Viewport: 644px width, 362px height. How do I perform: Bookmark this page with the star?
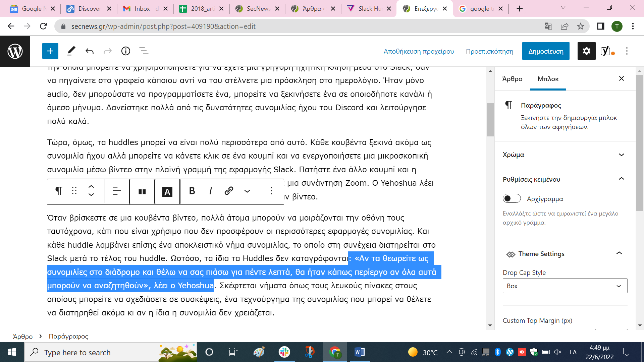pyautogui.click(x=581, y=26)
